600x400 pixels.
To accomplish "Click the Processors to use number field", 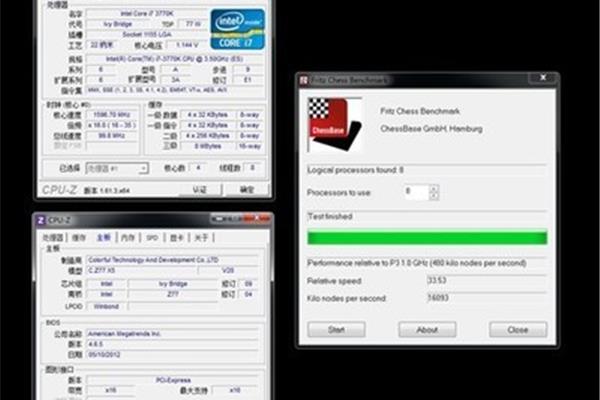I will tap(416, 192).
